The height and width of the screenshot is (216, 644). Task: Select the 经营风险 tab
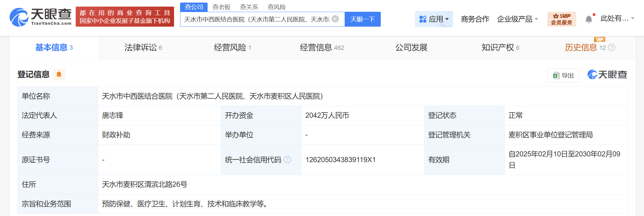pyautogui.click(x=233, y=48)
